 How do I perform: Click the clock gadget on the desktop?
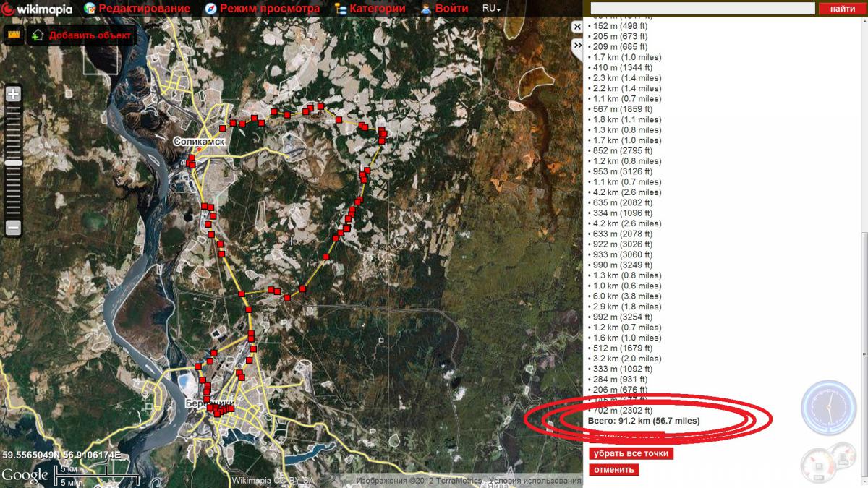[828, 407]
